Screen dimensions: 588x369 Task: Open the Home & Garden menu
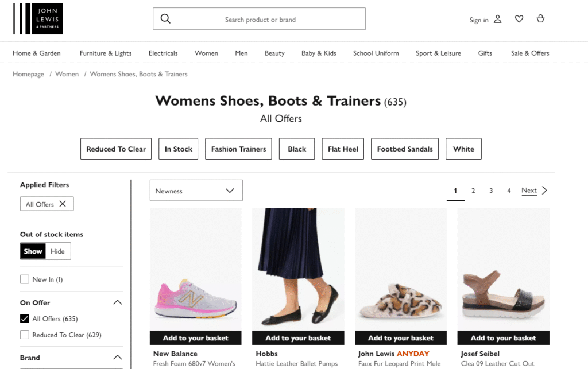tap(37, 53)
